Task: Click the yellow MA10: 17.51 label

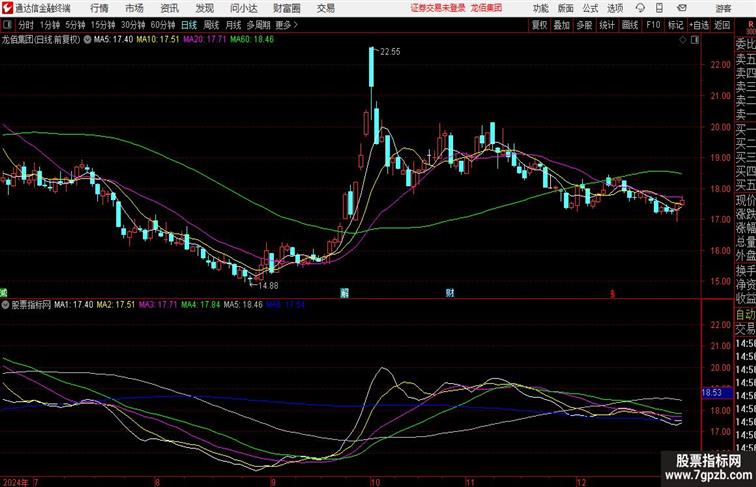Action: pos(158,40)
